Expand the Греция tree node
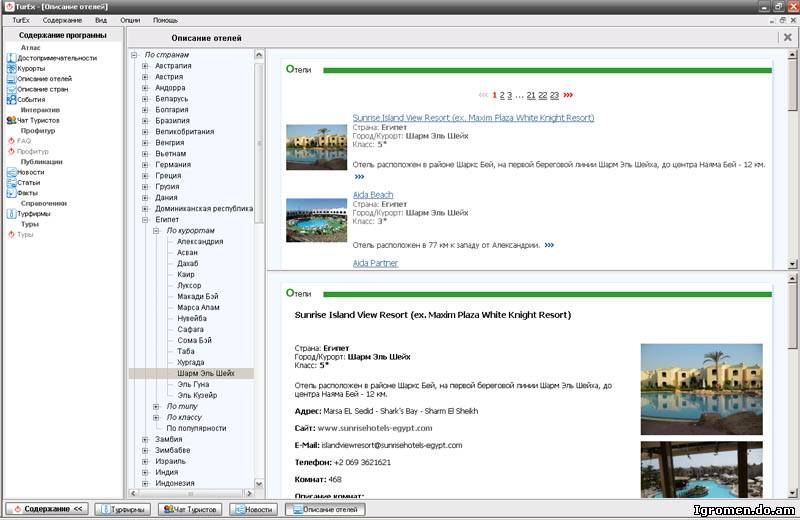Viewport: 800px width, 520px height. point(145,176)
